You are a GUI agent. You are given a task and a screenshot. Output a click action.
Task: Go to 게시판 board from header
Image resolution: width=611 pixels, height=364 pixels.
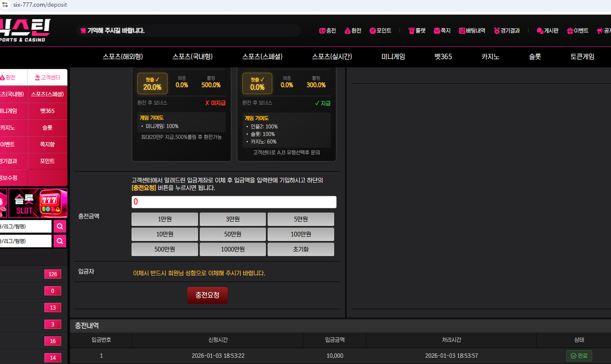click(547, 31)
